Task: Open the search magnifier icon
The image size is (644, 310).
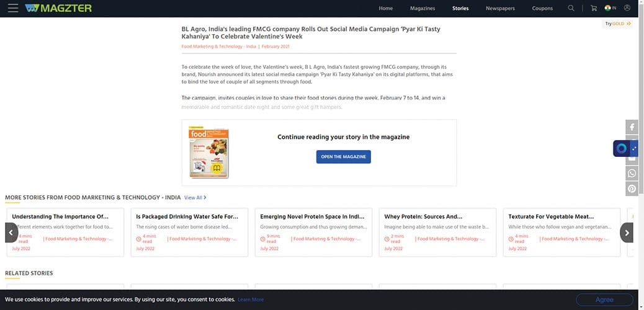Action: pos(571,8)
